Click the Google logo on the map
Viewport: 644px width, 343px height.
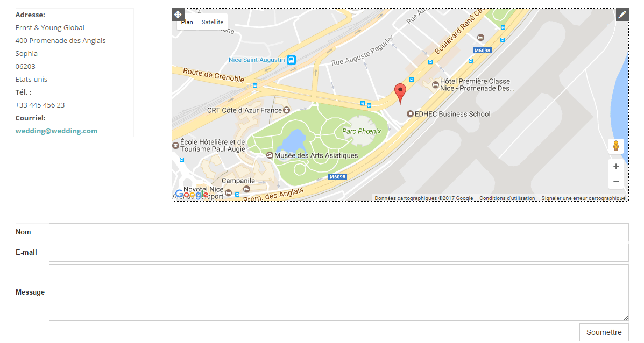coord(192,194)
